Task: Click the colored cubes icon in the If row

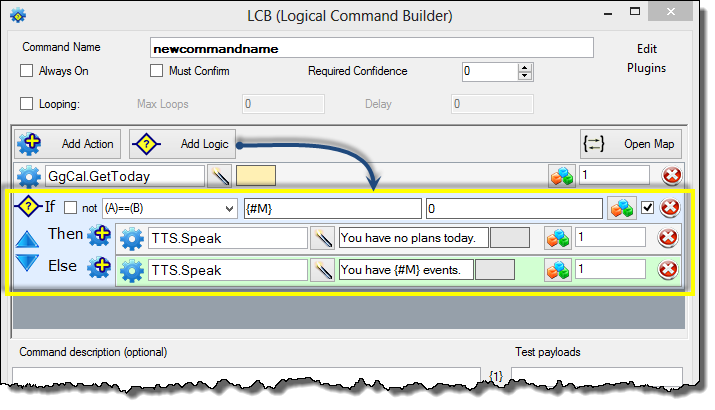Action: [622, 208]
